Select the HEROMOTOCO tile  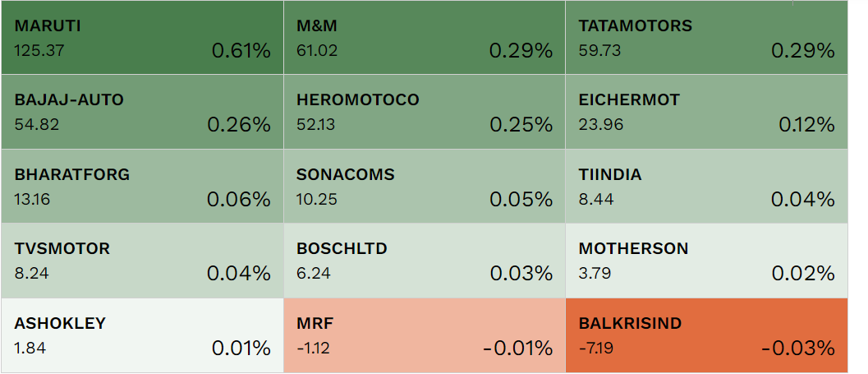pos(424,112)
